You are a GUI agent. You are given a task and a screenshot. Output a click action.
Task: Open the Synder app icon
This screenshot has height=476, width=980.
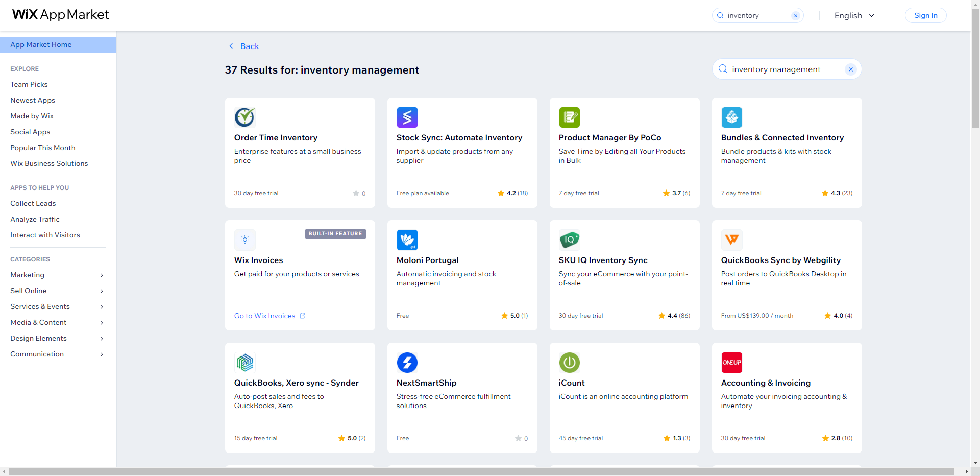point(244,363)
